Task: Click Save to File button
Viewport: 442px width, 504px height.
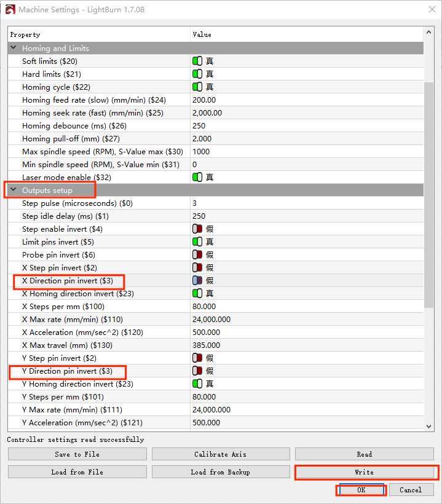Action: click(77, 454)
